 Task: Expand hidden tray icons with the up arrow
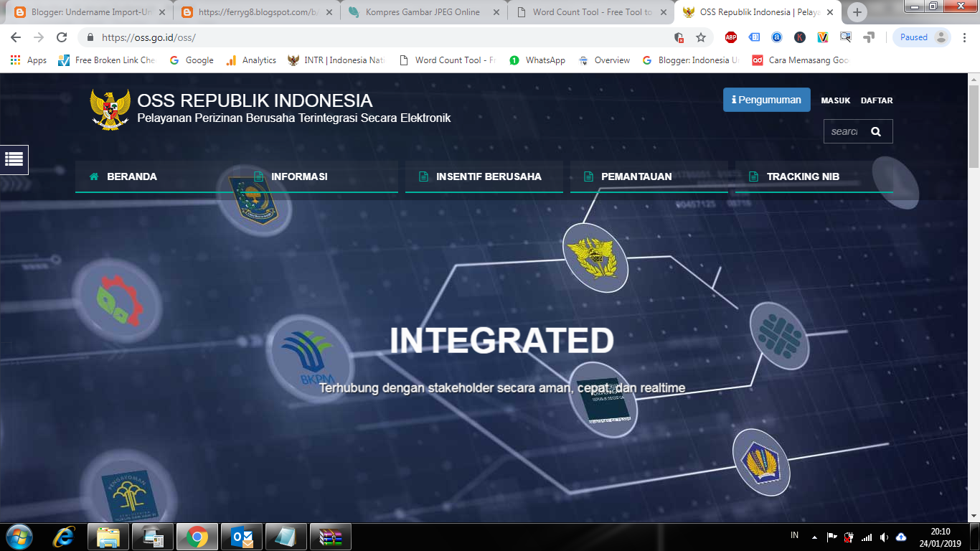814,536
